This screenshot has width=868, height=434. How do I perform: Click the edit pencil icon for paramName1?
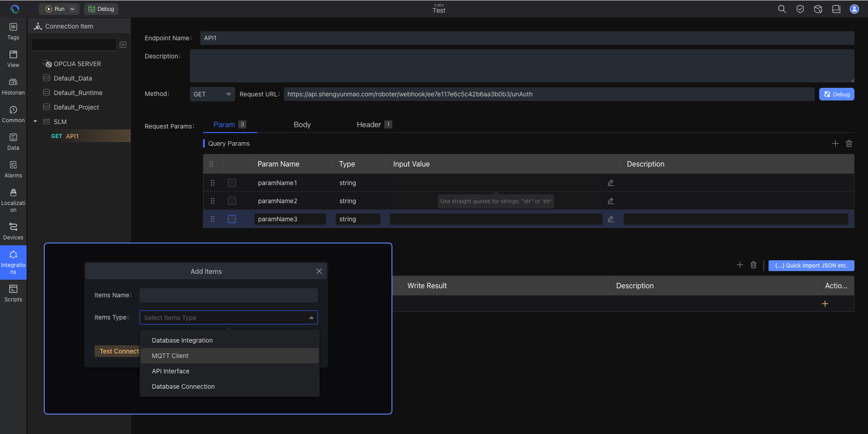[610, 183]
